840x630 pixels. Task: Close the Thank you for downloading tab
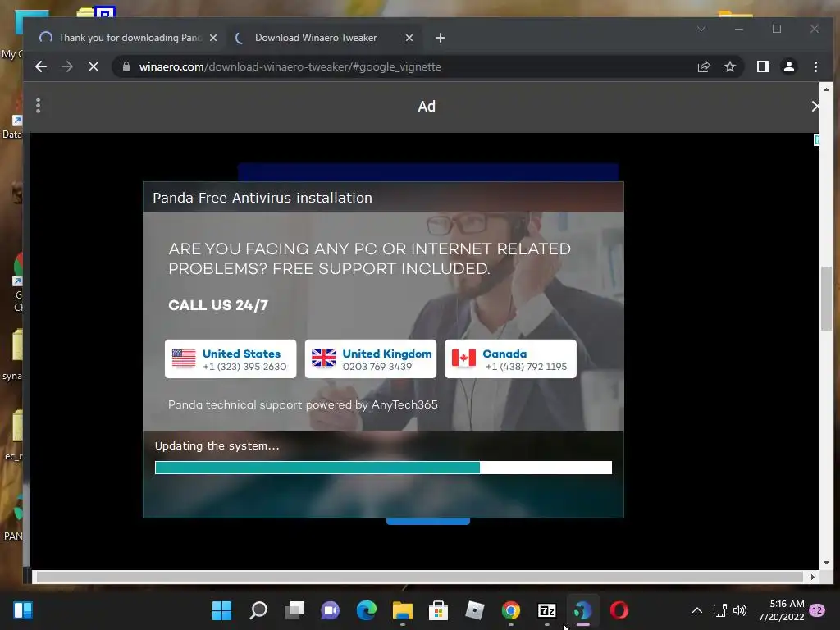pos(213,38)
